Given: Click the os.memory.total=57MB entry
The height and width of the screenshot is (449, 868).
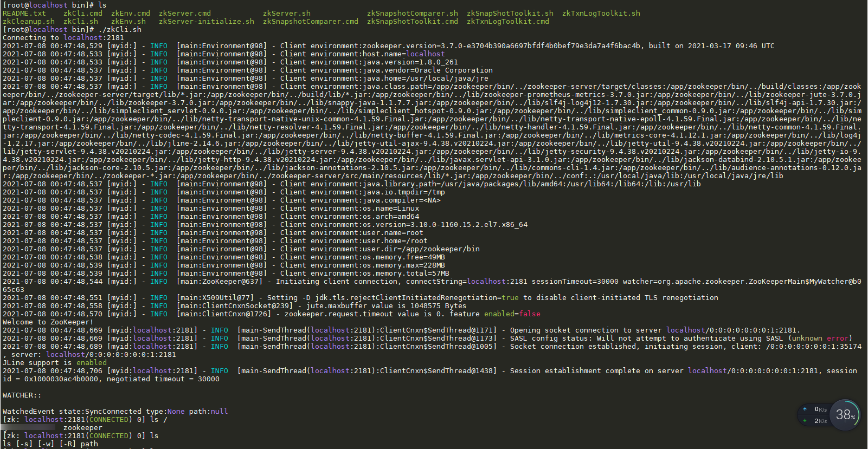Looking at the screenshot, I should [x=406, y=273].
